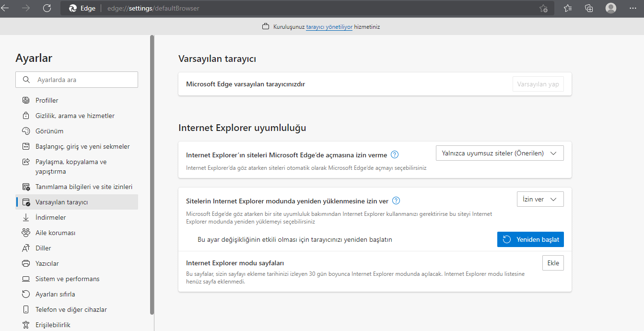The width and height of the screenshot is (644, 331).
Task: Click the laptop icon beside Sistem ve performans
Action: [x=26, y=279]
